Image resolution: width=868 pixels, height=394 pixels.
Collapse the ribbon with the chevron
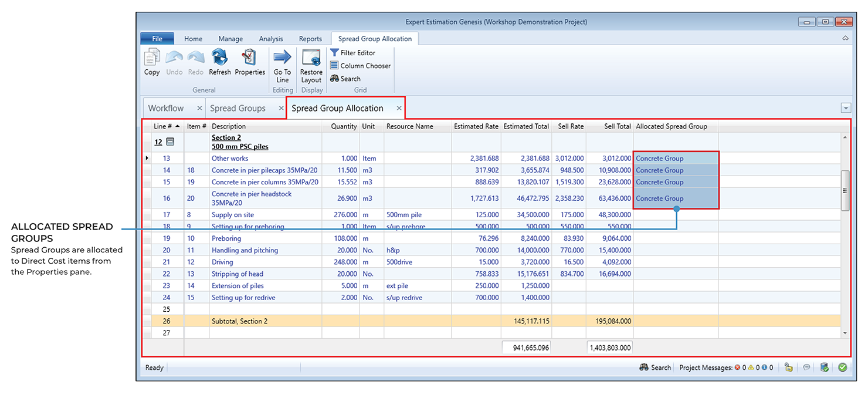(845, 39)
